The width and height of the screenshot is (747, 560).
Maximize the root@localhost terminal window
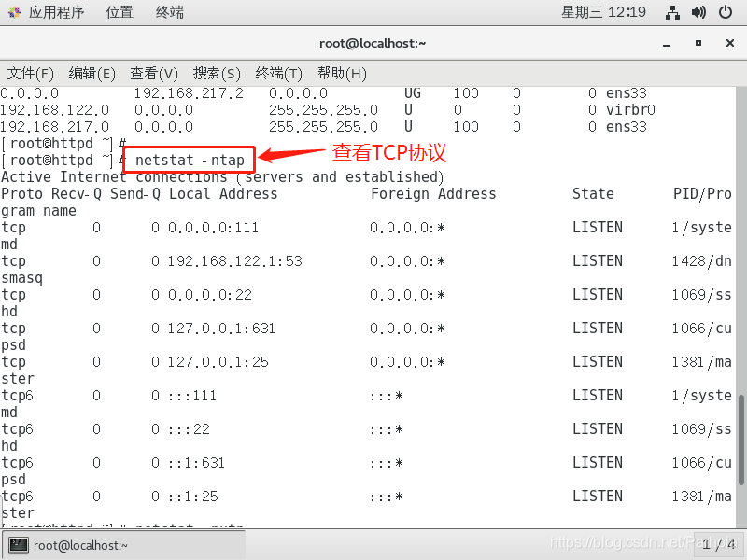pos(698,43)
